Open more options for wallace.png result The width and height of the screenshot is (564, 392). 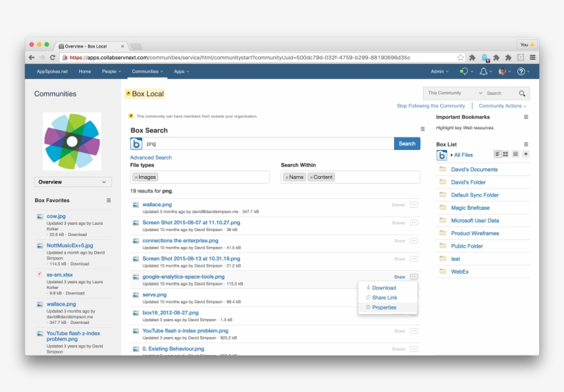pos(414,205)
